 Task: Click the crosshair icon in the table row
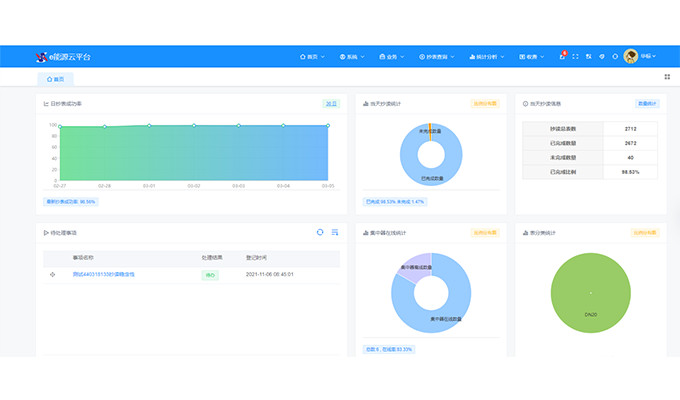coord(52,274)
